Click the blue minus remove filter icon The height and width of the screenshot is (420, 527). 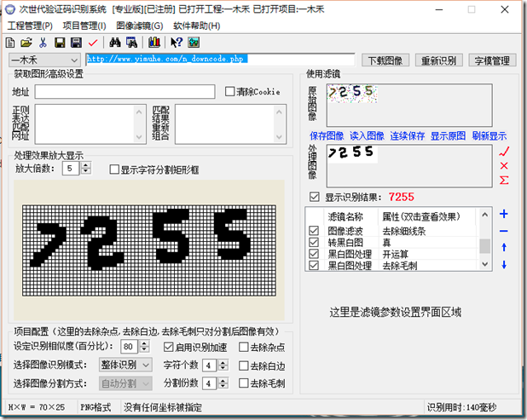pyautogui.click(x=503, y=231)
